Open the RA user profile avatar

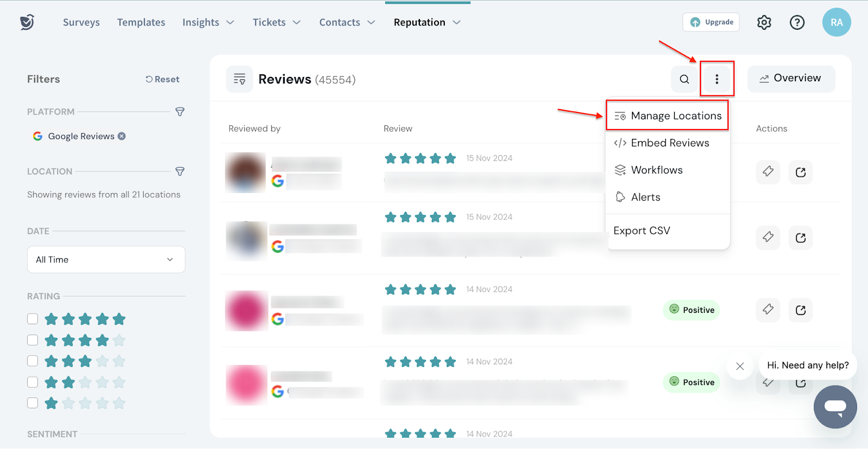(836, 22)
